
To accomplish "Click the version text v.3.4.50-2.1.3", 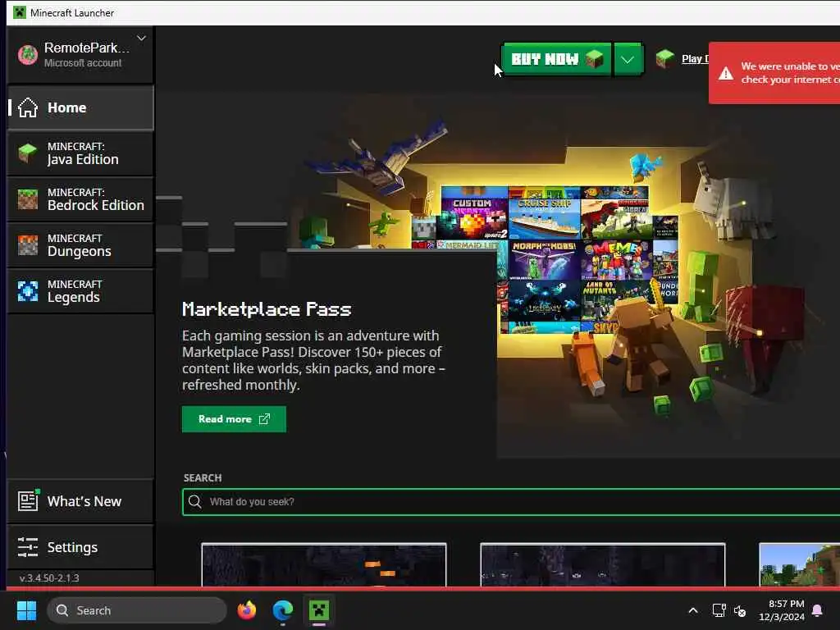I will (49, 578).
